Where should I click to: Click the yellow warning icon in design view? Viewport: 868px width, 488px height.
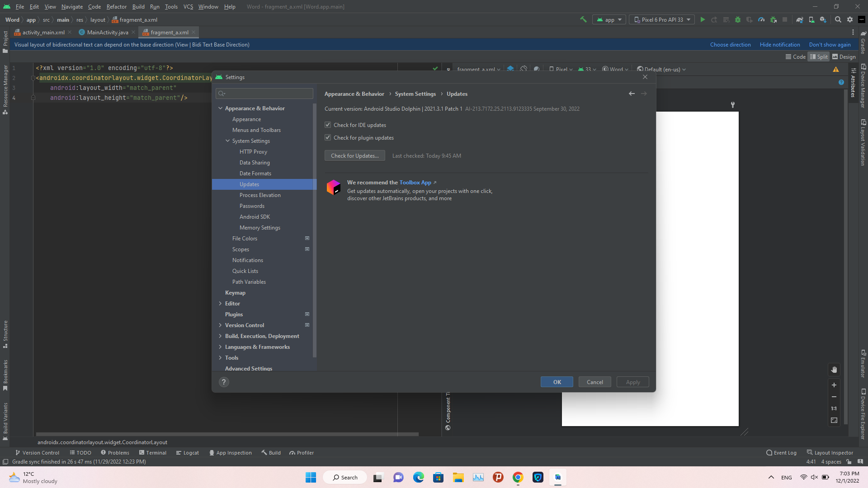pyautogui.click(x=836, y=69)
